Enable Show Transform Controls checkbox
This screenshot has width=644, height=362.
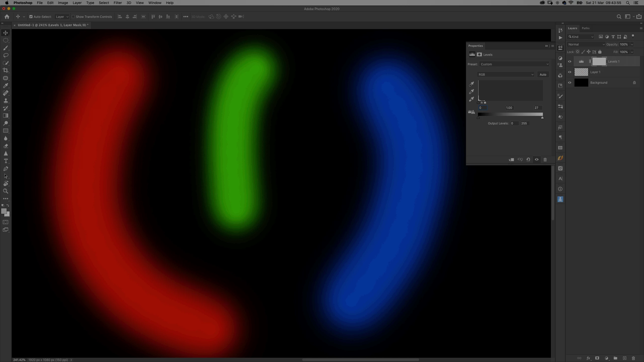tap(73, 17)
